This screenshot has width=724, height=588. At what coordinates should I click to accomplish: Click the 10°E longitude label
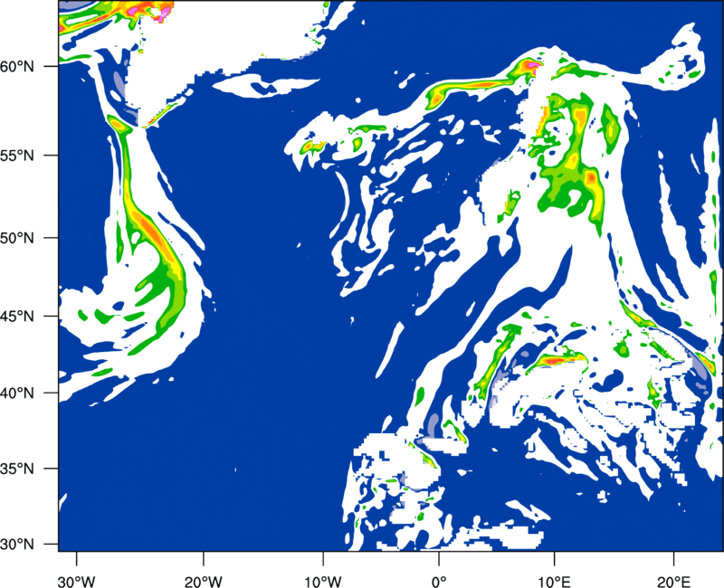(554, 582)
